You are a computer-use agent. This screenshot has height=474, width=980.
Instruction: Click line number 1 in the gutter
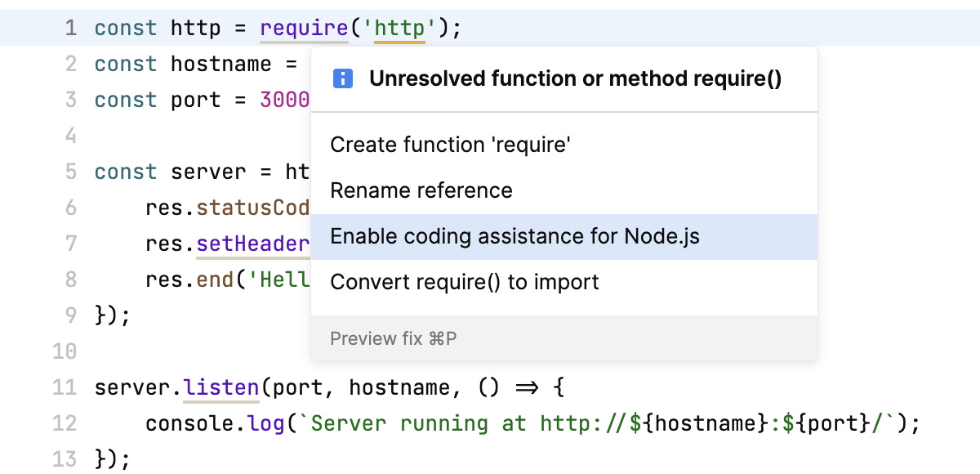tap(70, 27)
